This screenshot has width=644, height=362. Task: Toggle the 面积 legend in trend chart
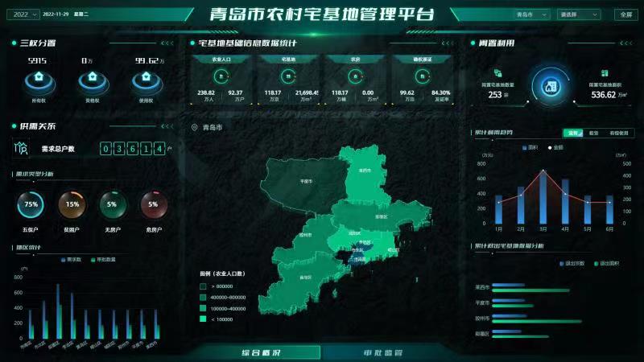click(526, 148)
